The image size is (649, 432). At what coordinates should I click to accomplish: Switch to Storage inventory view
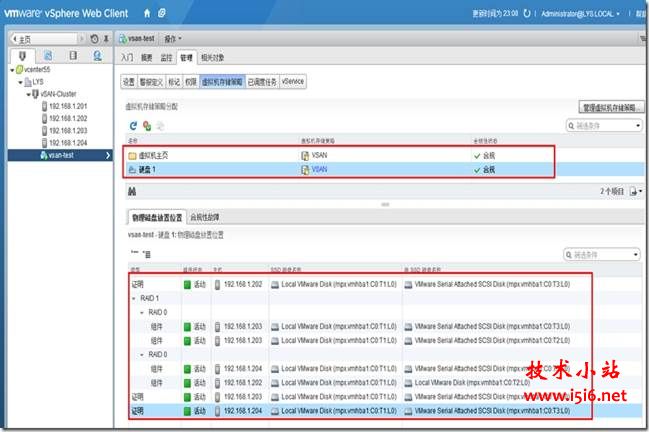(73, 55)
